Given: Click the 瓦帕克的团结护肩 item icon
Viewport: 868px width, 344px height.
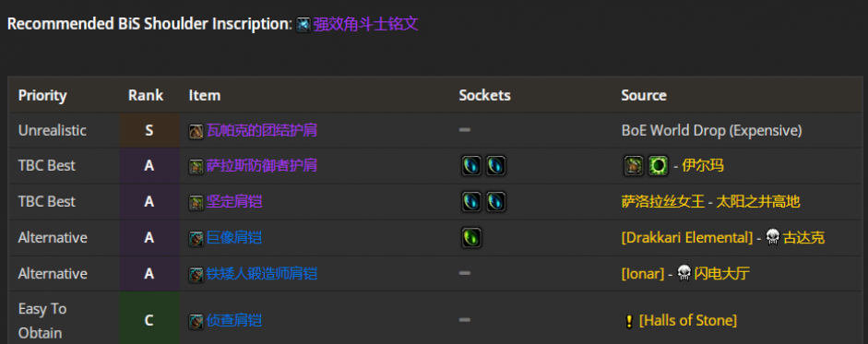Looking at the screenshot, I should point(196,132).
